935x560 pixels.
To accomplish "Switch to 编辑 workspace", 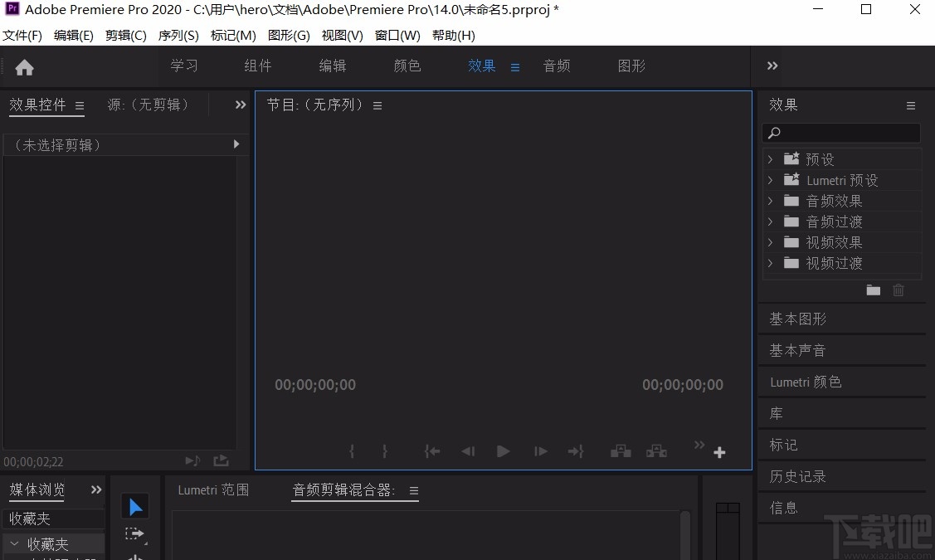I will click(x=333, y=66).
